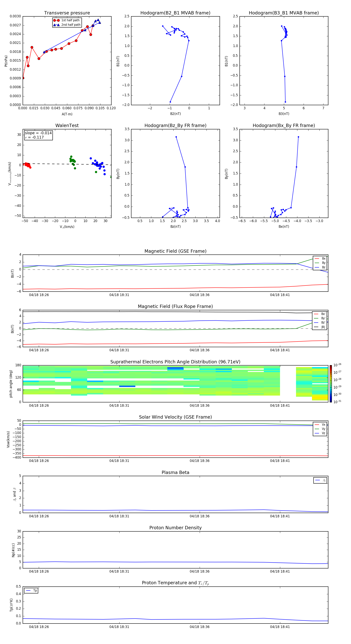Click the pitch angle colorbar gradient

(x=331, y=384)
